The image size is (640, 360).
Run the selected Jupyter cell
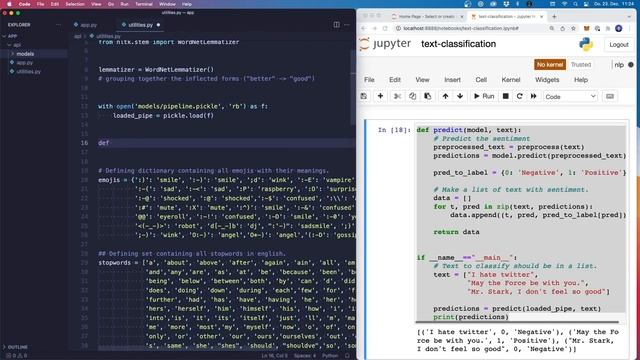(x=484, y=96)
